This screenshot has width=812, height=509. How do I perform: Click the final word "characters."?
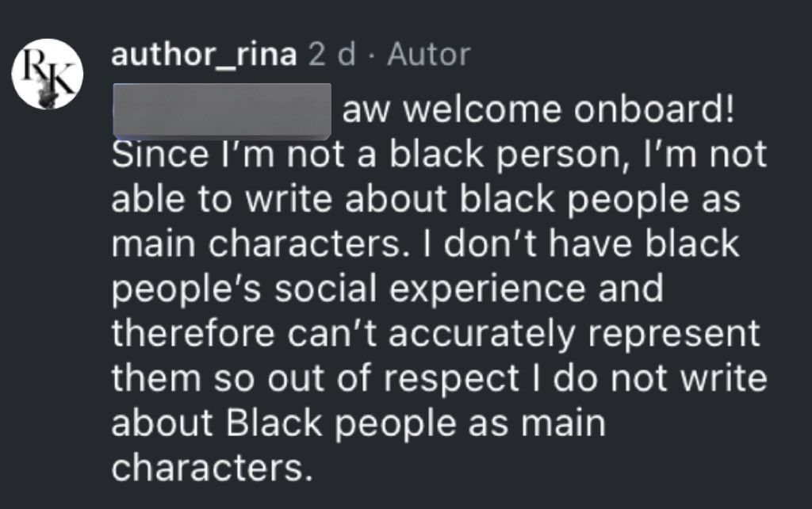point(213,468)
